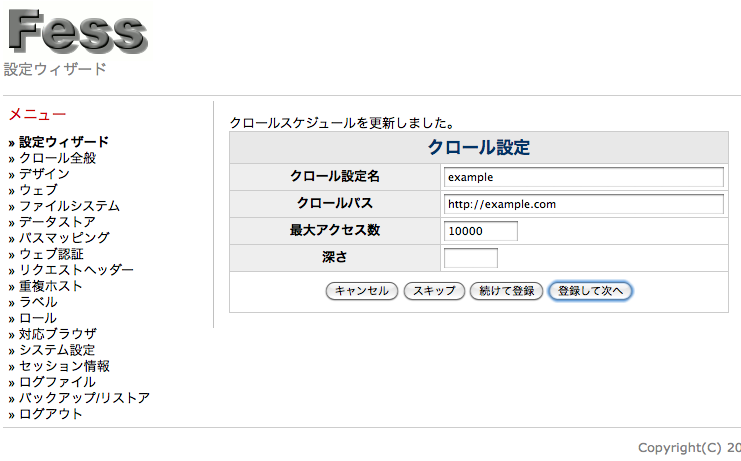Go to デザイン settings
Image resolution: width=741 pixels, height=461 pixels.
44,174
